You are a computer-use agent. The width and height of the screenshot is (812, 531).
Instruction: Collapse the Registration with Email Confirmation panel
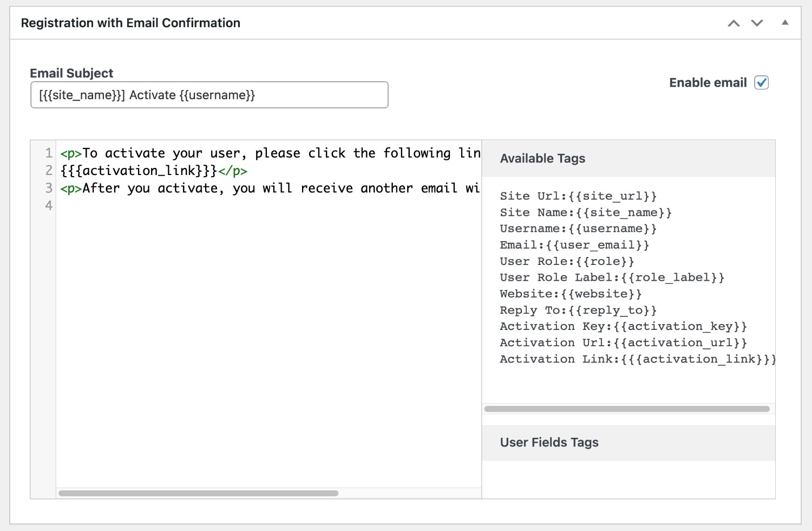click(785, 23)
